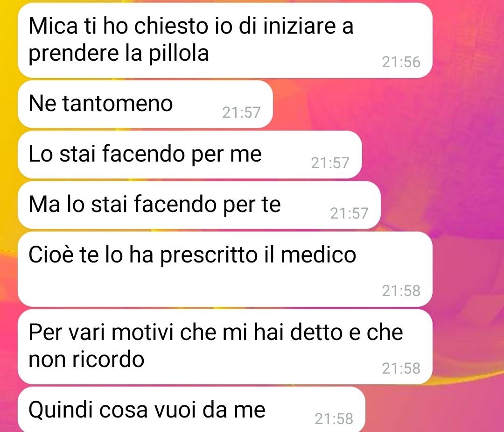
Task: Click the 21:58 timestamp under 'prescritto il medico'
Action: (401, 291)
